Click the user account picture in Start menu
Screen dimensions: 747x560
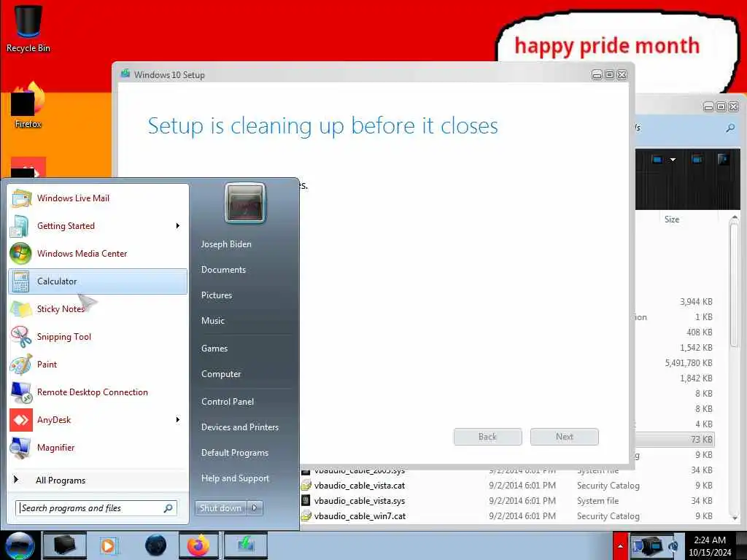pyautogui.click(x=245, y=203)
